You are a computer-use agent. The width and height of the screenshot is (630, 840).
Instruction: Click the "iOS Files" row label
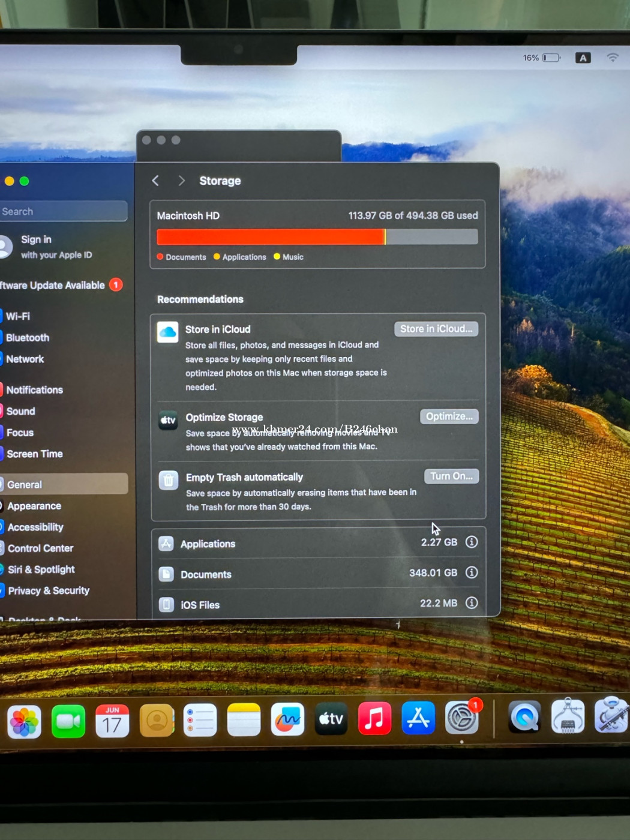click(x=200, y=605)
